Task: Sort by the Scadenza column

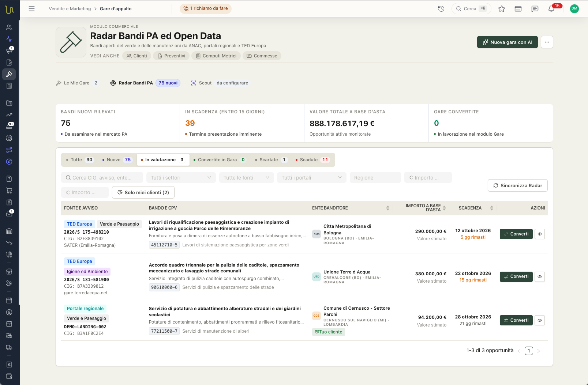Action: coord(476,208)
